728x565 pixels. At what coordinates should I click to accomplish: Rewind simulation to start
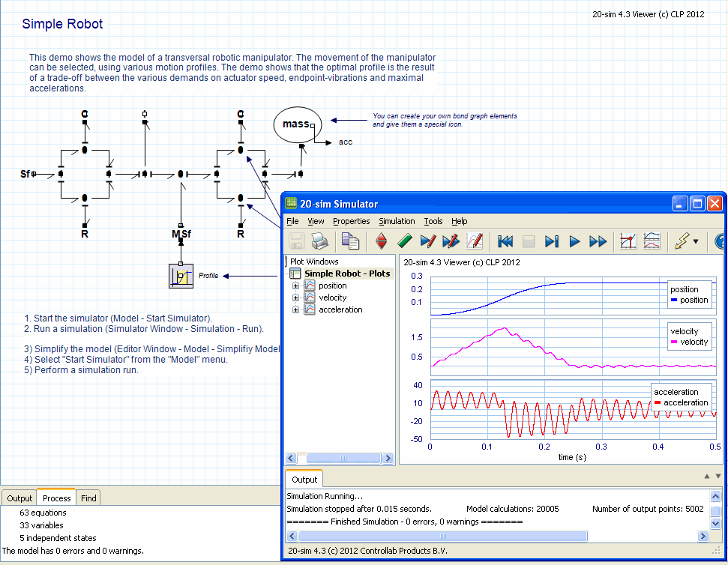point(505,241)
